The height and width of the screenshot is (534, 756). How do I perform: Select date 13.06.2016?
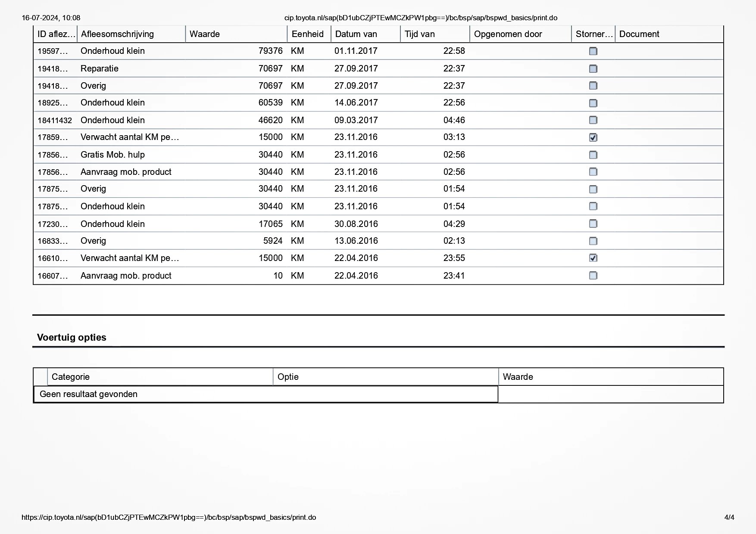tap(356, 241)
